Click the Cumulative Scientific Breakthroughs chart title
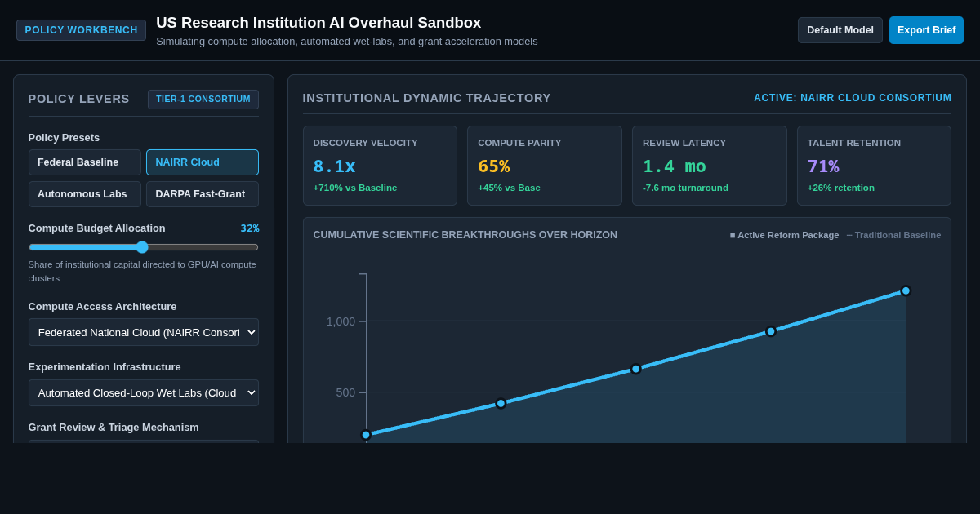The height and width of the screenshot is (514, 980). point(465,235)
